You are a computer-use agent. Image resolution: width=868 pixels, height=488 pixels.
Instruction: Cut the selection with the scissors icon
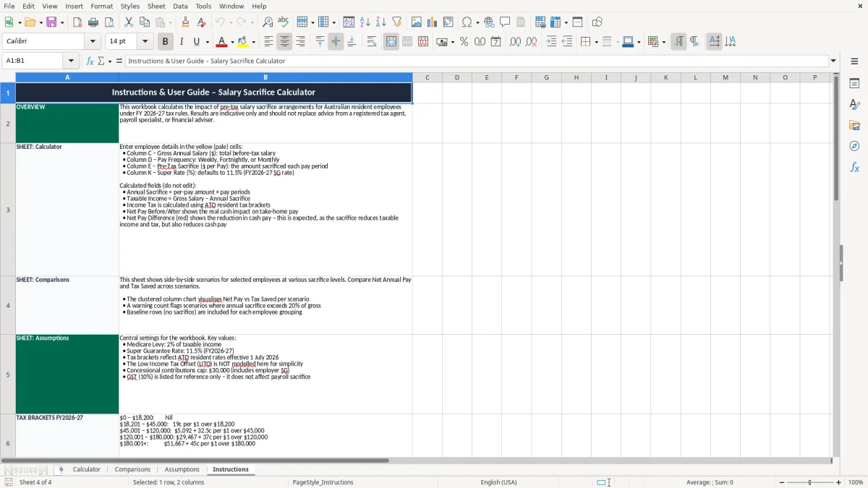pos(128,22)
